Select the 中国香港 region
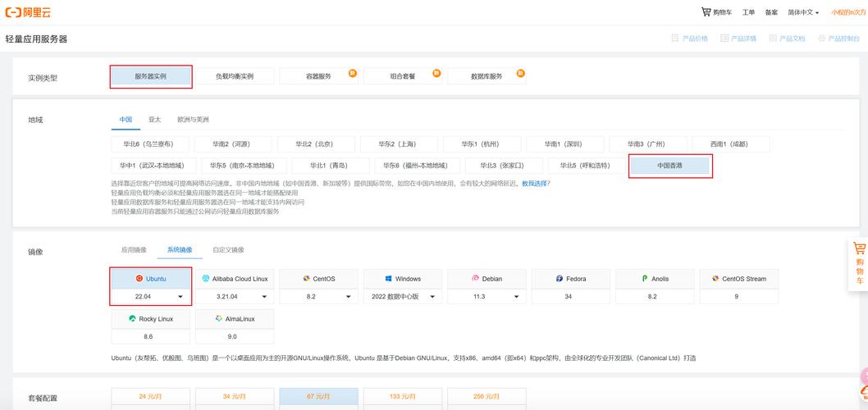The height and width of the screenshot is (410, 868). click(669, 166)
